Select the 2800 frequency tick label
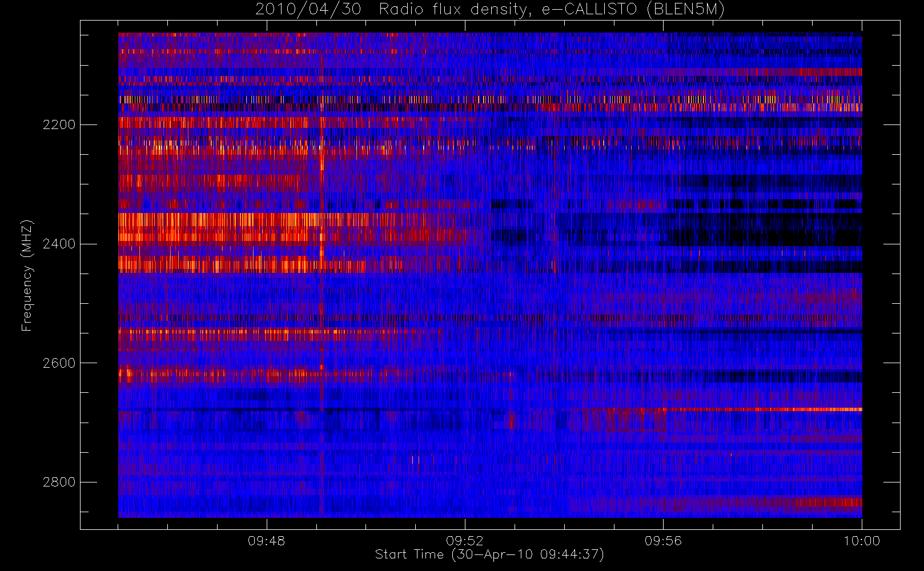Screen dimensions: 924x571 tap(59, 482)
